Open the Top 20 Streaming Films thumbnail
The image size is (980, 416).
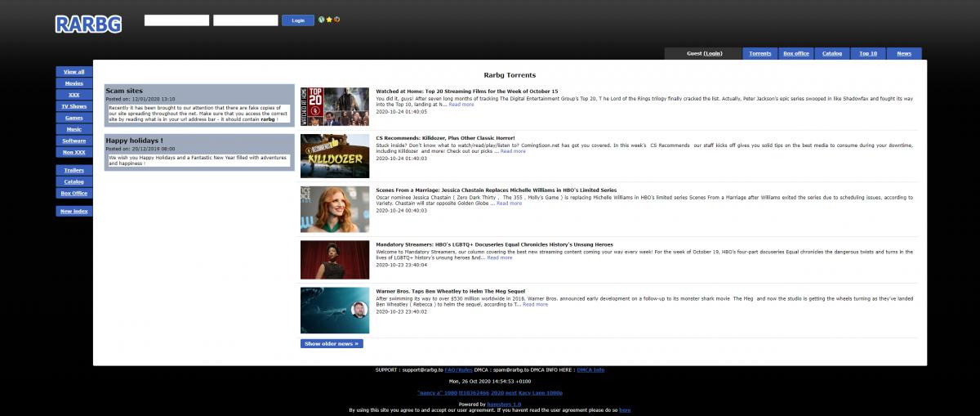click(335, 105)
